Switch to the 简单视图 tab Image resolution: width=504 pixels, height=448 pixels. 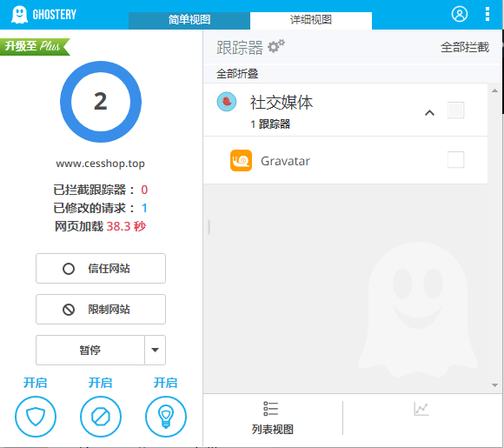click(189, 20)
